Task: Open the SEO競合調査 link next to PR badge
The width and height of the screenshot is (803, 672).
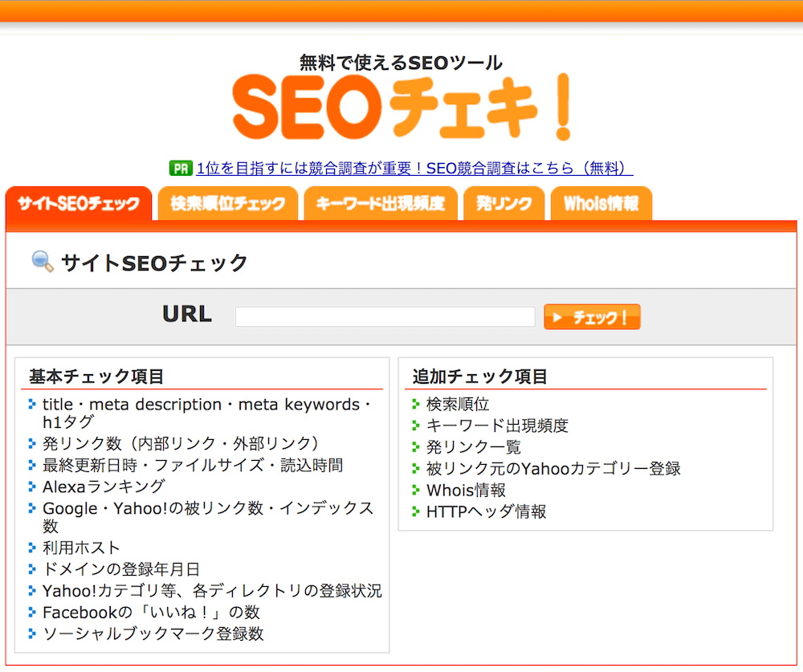Action: (413, 169)
